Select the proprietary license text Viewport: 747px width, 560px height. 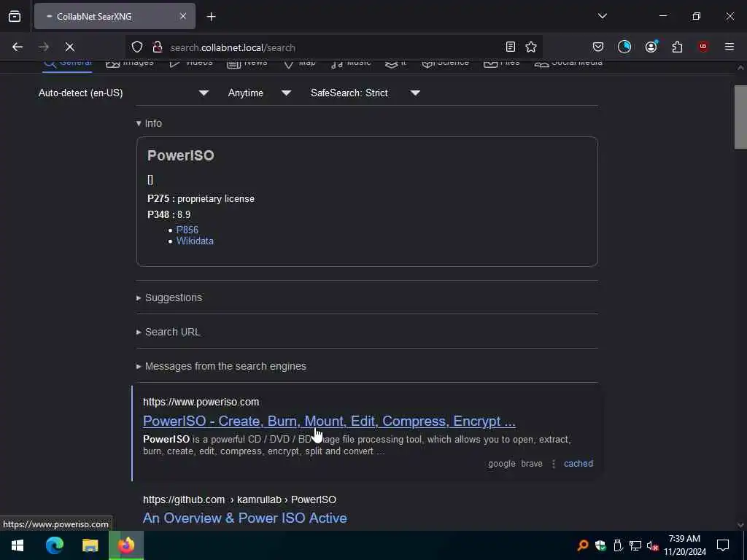point(216,198)
